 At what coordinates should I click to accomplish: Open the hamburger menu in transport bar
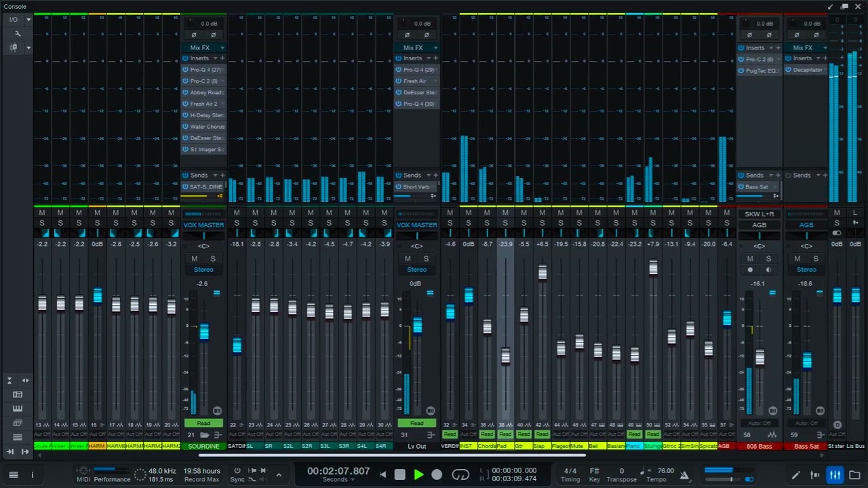click(x=13, y=475)
